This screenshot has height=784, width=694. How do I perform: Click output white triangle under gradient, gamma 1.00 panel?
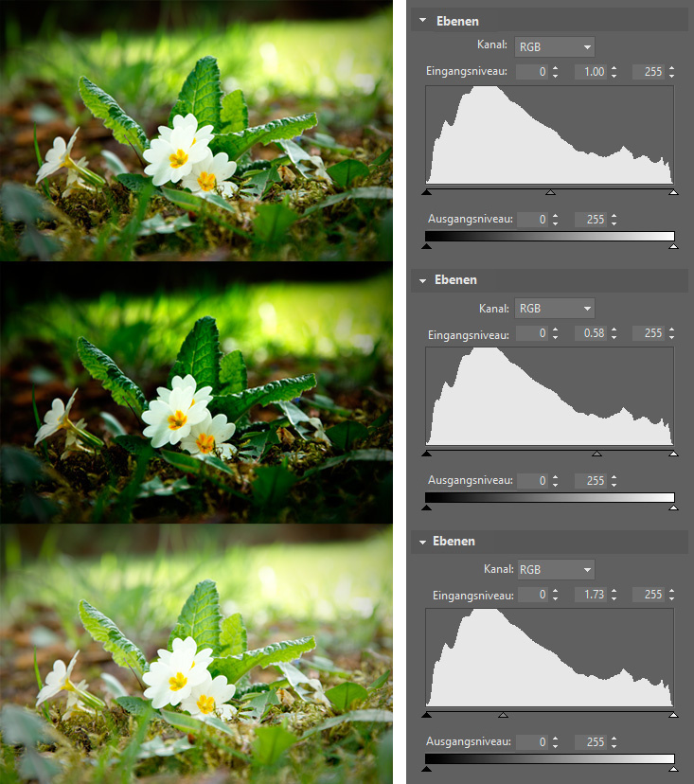tap(673, 246)
